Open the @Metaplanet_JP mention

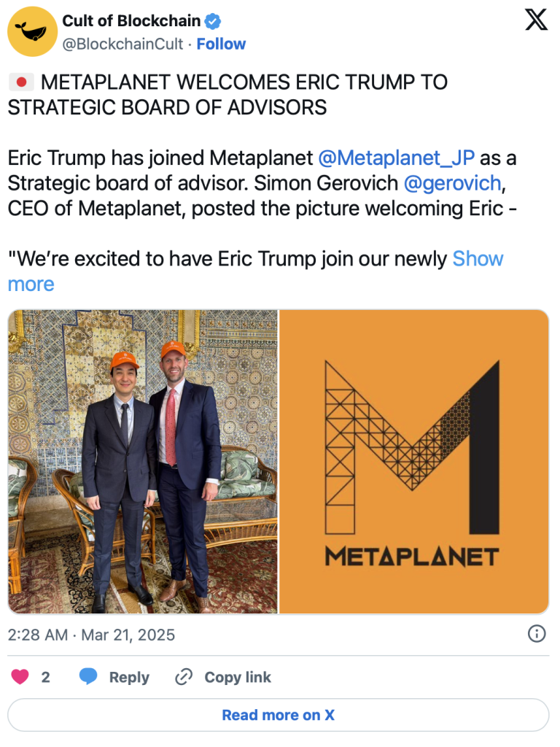396,158
